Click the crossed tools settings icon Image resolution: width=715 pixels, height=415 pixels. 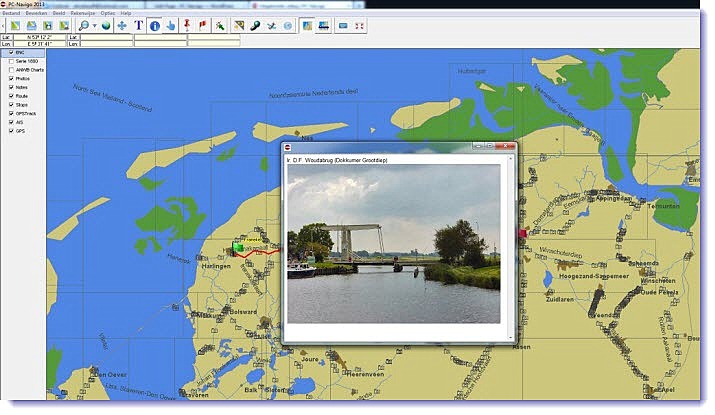(272, 26)
